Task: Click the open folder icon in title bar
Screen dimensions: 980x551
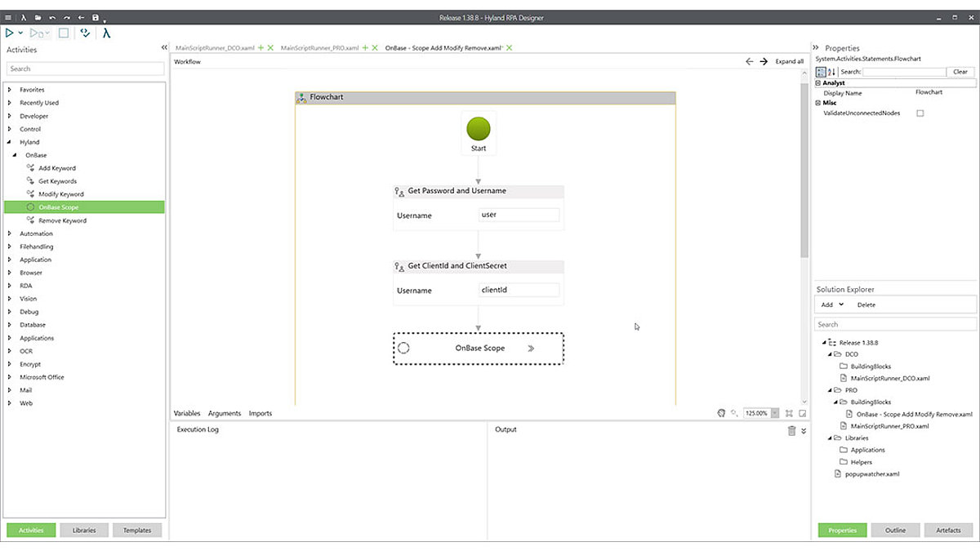Action: click(38, 17)
